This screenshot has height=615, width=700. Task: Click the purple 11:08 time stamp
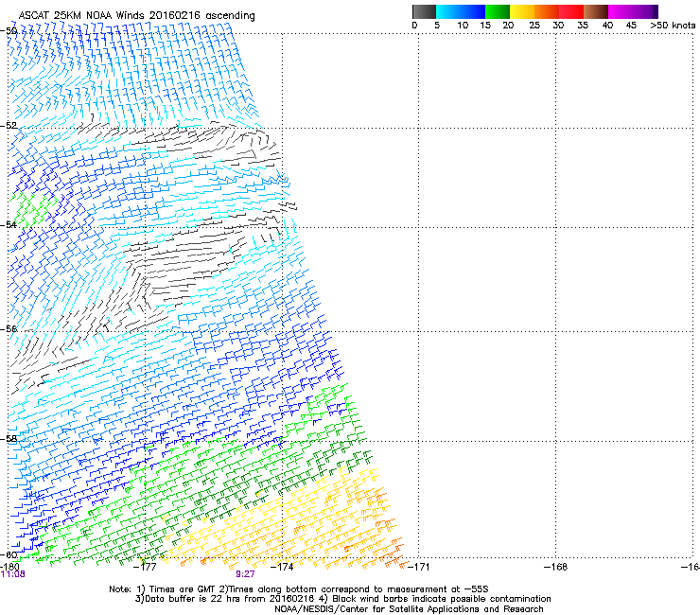pyautogui.click(x=13, y=574)
